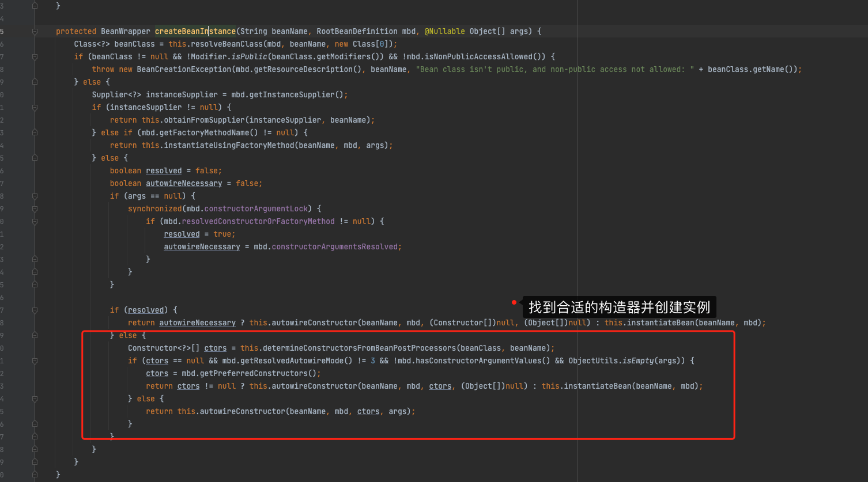Fold the 'if (args == null)' block in gutter
This screenshot has height=482, width=868.
point(35,196)
